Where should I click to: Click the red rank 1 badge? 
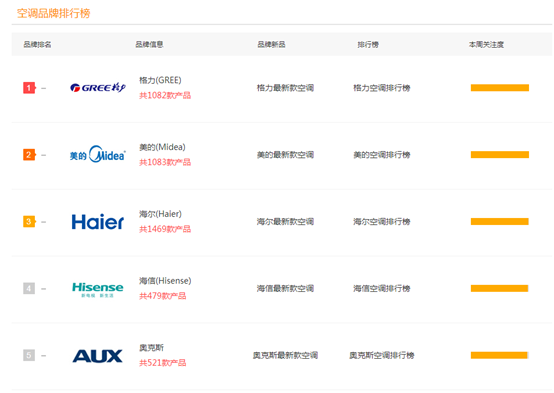[x=29, y=88]
